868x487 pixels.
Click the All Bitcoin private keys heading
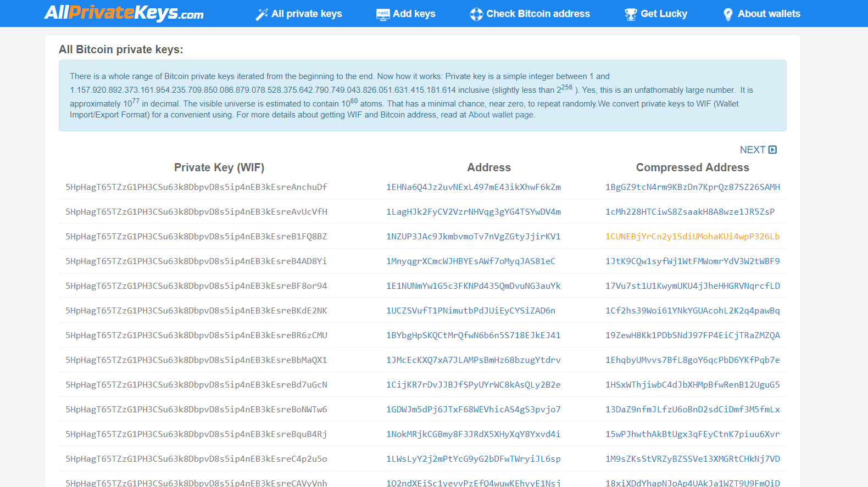[121, 49]
